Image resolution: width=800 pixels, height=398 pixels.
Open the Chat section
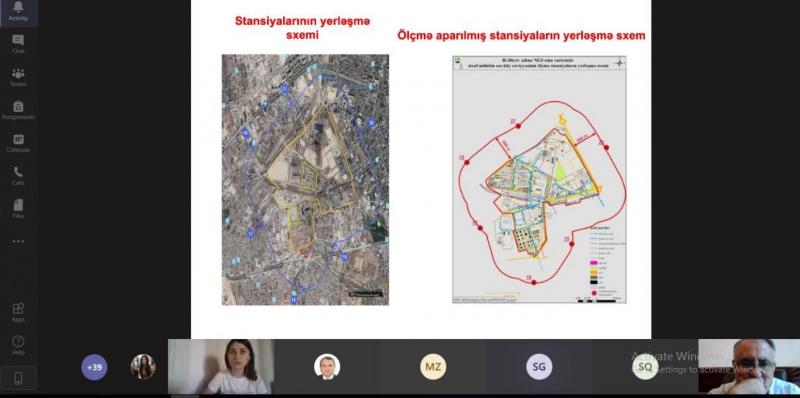tap(18, 44)
